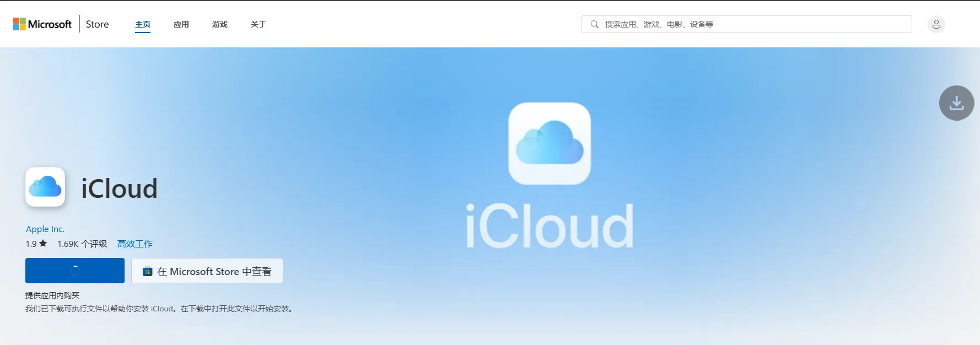Open the user account profile icon

tap(936, 24)
